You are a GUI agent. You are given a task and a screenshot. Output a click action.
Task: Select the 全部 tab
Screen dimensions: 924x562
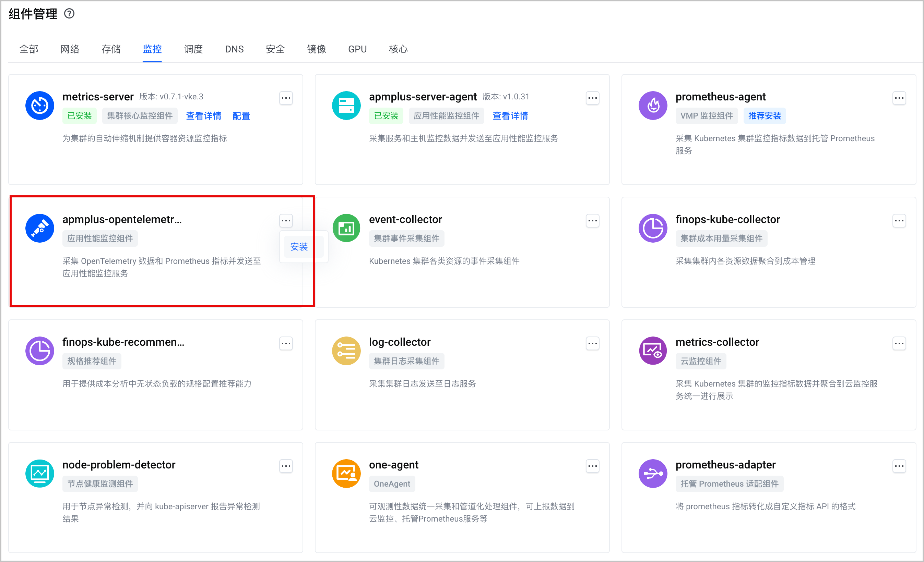tap(29, 49)
